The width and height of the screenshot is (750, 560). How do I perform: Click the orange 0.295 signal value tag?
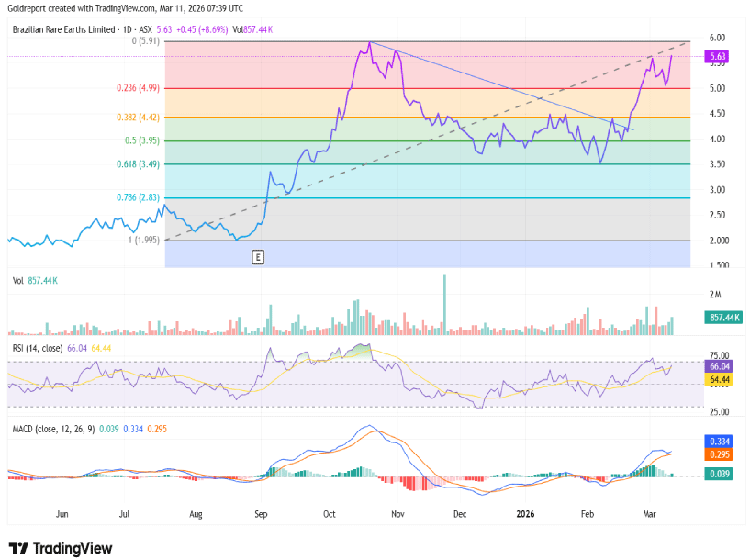point(716,454)
